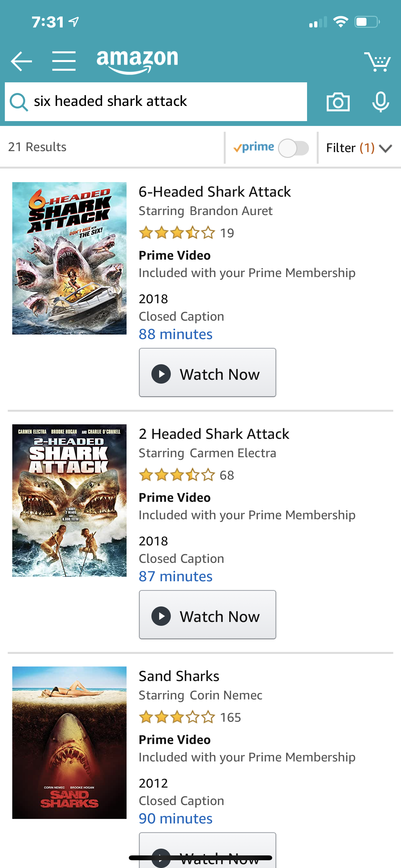401x868 pixels.
Task: Tap the search magnifier icon
Action: pos(18,102)
